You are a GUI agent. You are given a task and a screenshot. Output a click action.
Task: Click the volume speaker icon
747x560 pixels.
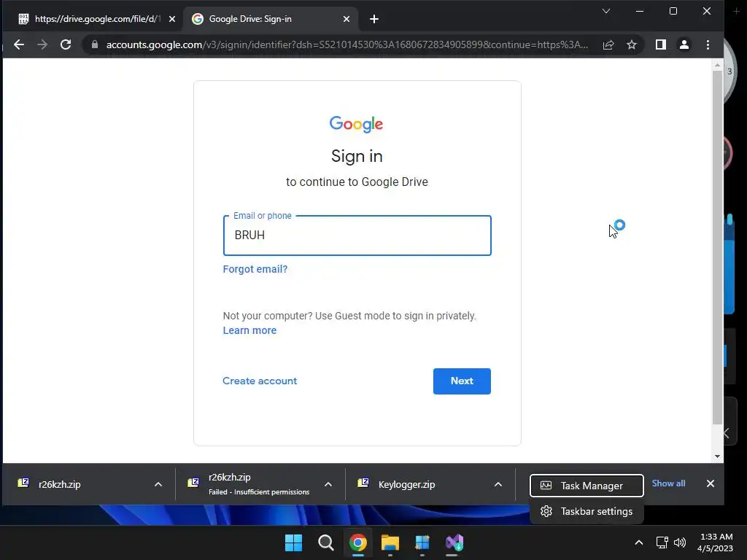click(680, 542)
